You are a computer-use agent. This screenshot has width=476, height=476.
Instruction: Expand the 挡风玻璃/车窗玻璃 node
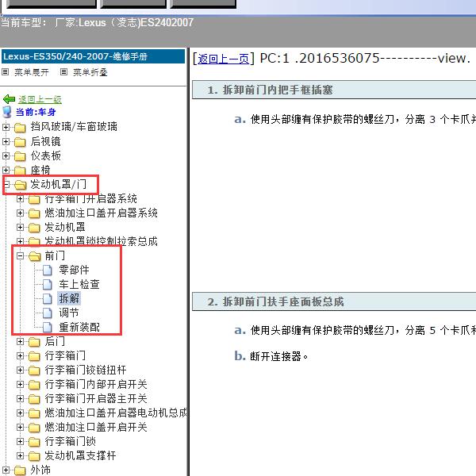(6, 127)
